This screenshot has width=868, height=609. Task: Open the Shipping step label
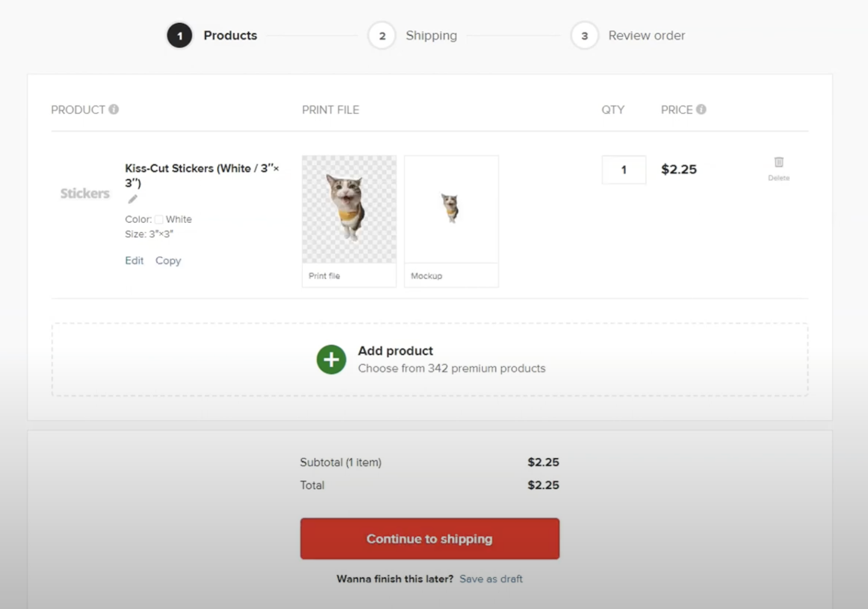tap(431, 35)
